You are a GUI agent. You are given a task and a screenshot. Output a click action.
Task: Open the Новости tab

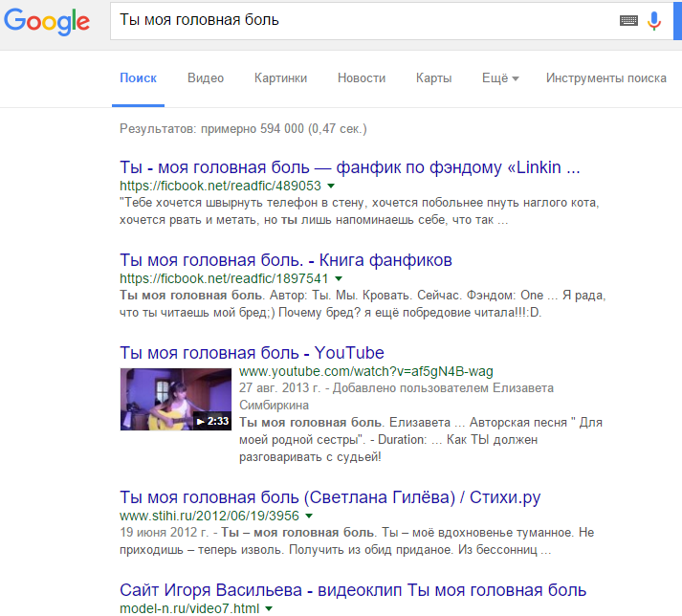click(362, 78)
